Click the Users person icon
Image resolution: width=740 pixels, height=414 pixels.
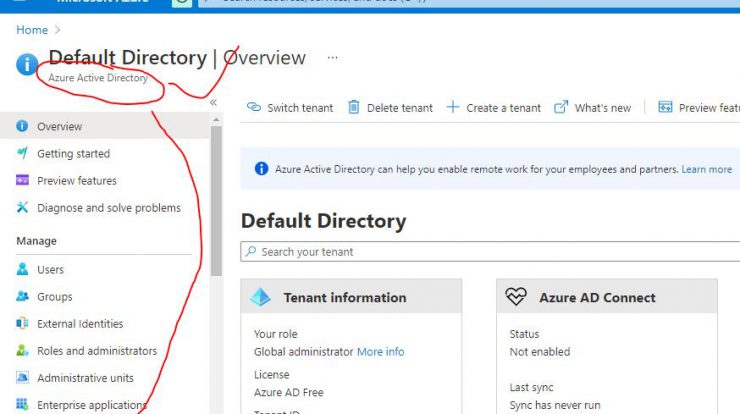pyautogui.click(x=22, y=269)
